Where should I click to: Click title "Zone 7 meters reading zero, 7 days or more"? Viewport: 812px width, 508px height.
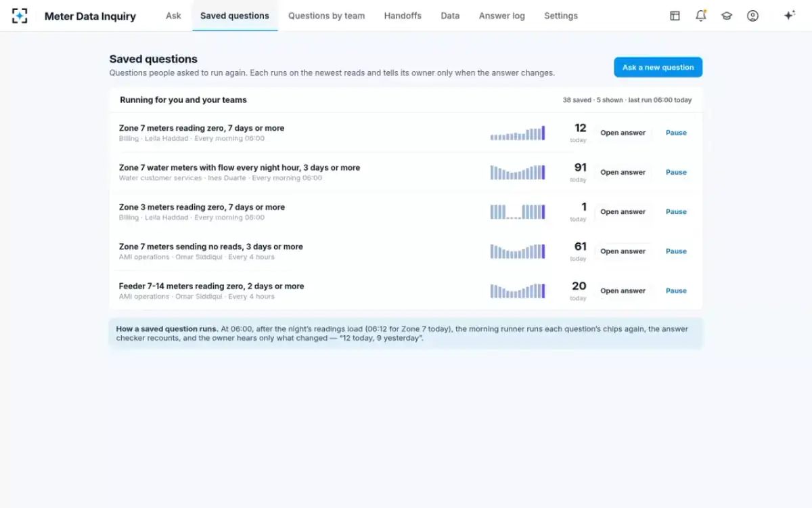(202, 128)
